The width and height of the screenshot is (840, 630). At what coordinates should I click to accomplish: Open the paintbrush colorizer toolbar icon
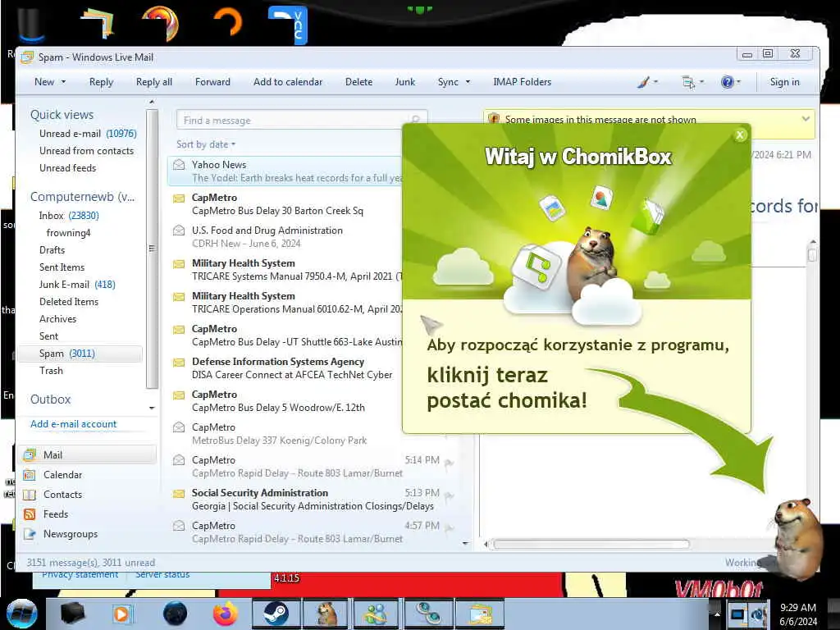click(643, 82)
